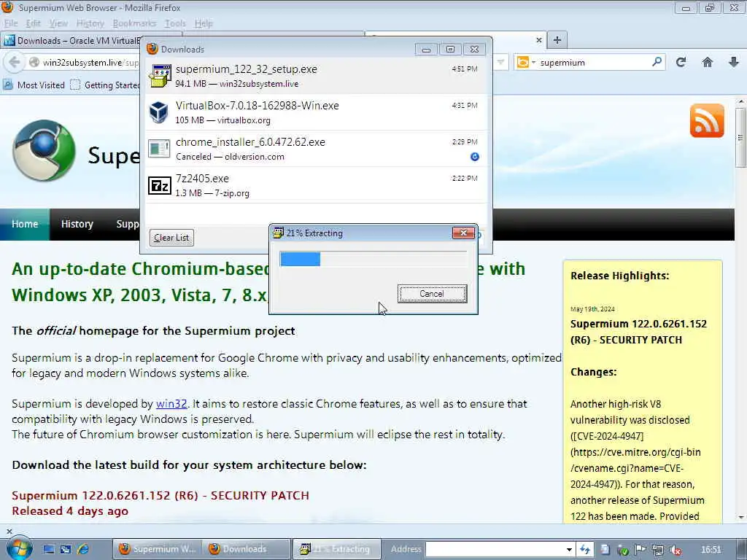
Task: Click the chrome_installer file icon
Action: pyautogui.click(x=159, y=149)
